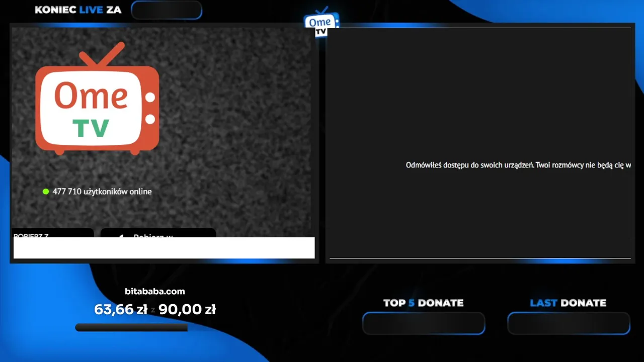Screen dimensions: 644x362
Task: Click the 'Odmówiłeś dostępu do swoich urządzeń' message
Action: tap(518, 165)
